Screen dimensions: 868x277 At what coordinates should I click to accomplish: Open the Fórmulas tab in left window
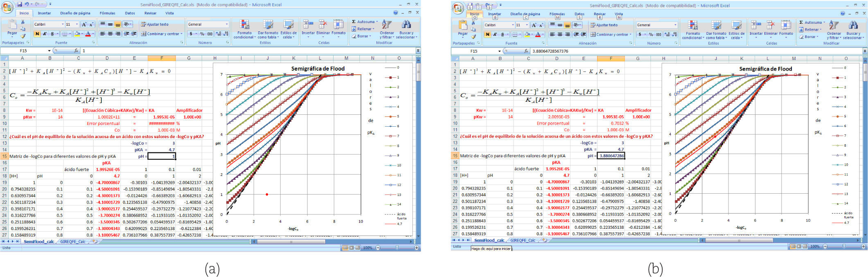click(107, 13)
